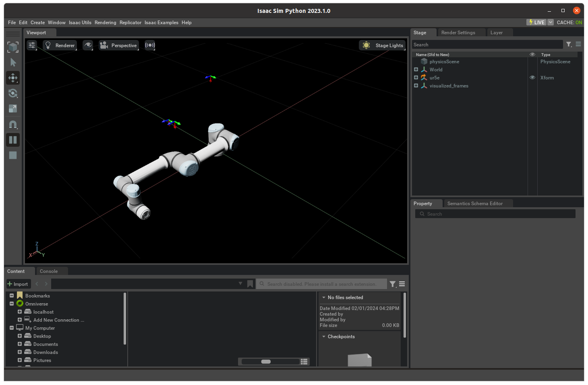588x385 pixels.
Task: Expand the localhost server node
Action: [x=20, y=312]
